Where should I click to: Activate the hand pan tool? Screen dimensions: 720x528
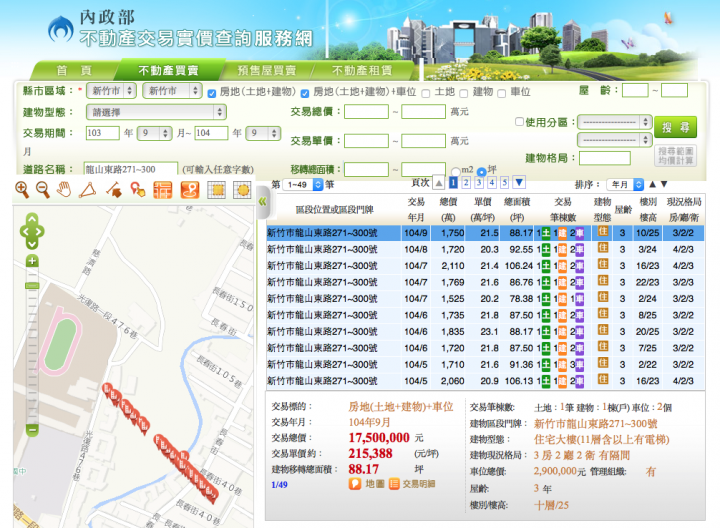coord(64,190)
